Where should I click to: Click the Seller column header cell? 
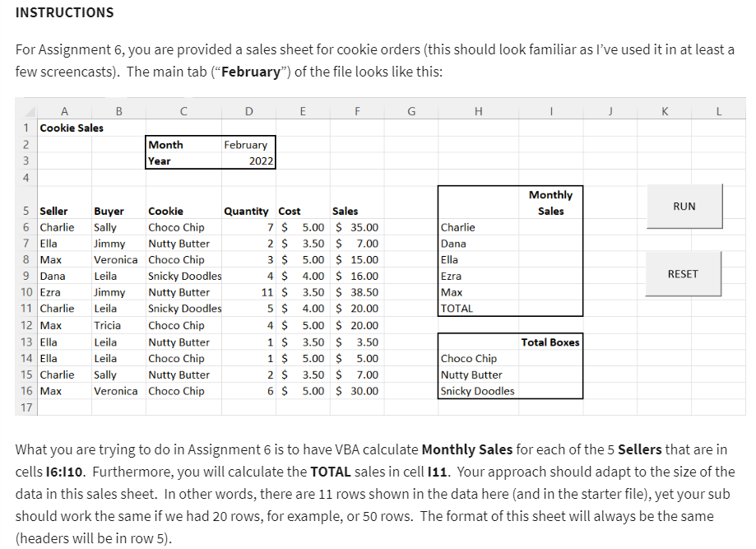coord(64,210)
